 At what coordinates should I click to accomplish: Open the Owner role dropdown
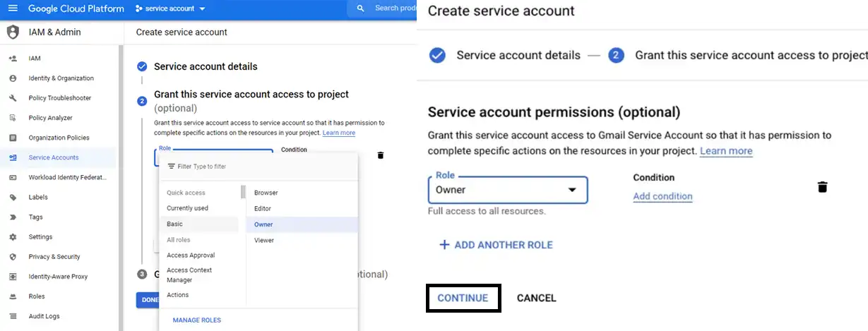[508, 190]
